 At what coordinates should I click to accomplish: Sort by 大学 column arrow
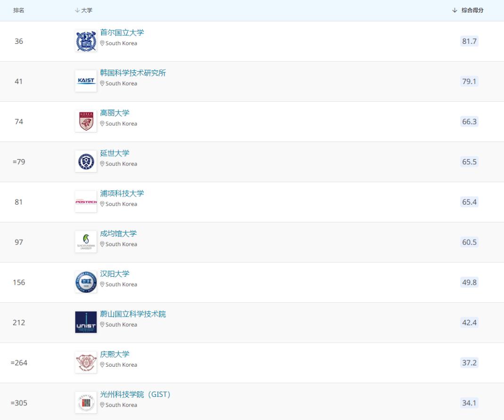tap(77, 10)
